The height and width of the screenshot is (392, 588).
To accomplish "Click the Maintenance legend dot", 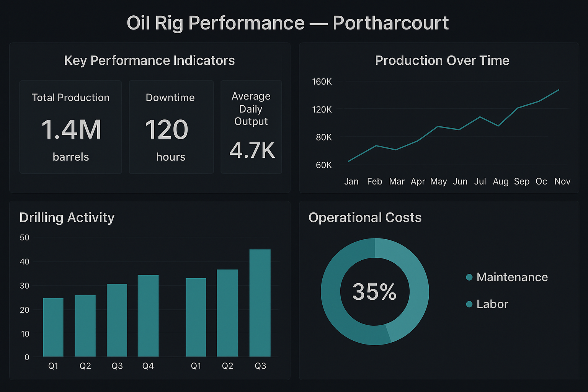I will click(469, 277).
